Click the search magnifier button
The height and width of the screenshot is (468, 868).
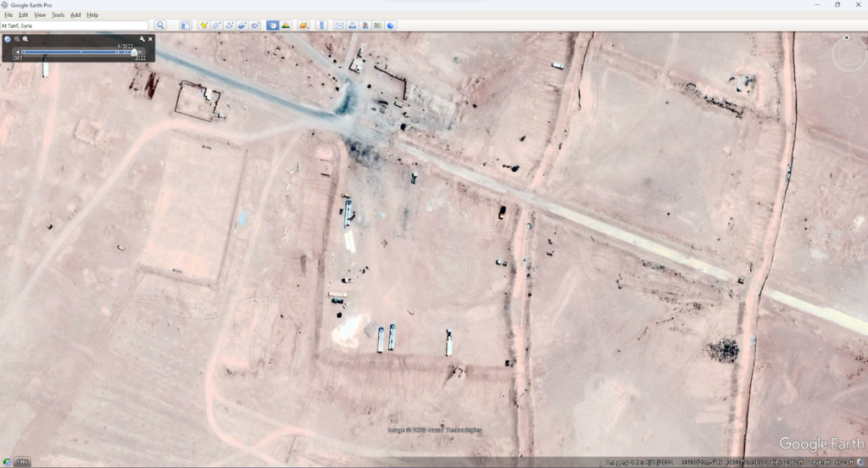pos(160,25)
